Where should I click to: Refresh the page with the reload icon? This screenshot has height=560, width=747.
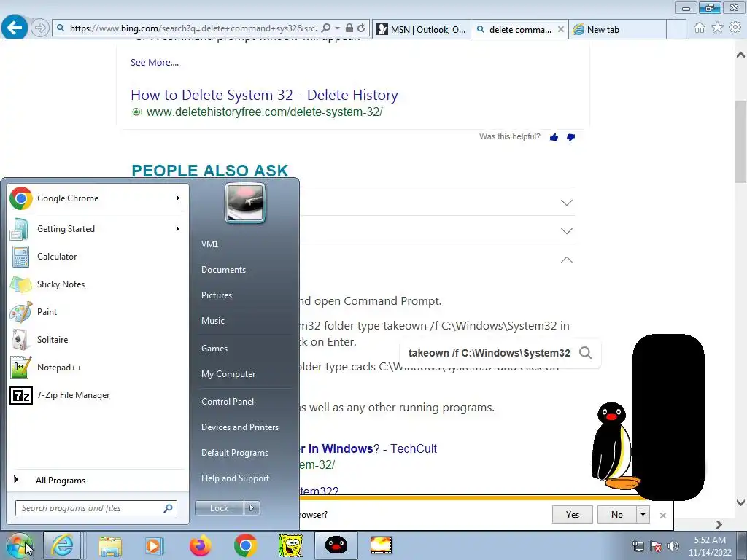coord(361,28)
